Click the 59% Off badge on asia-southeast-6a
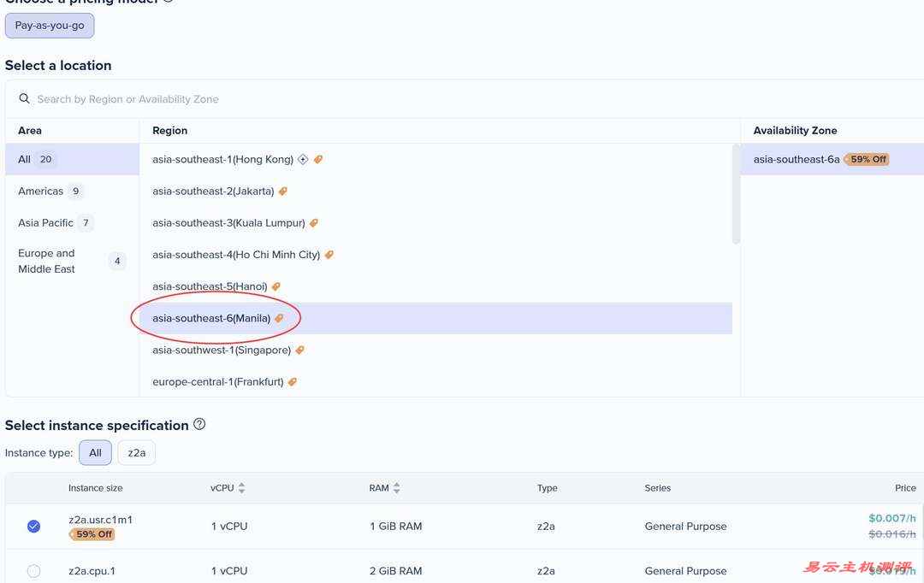924x583 pixels. pyautogui.click(x=867, y=160)
